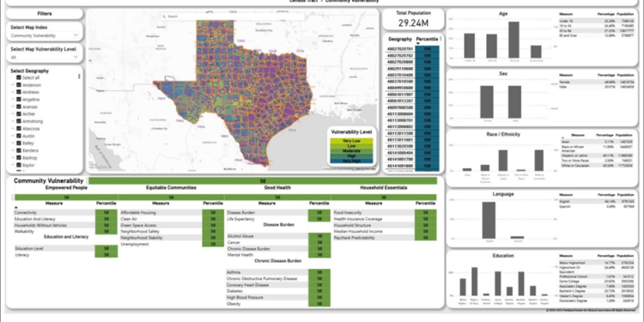Click the Texas map visual
Viewport: 644px width, 322px height.
(x=233, y=92)
